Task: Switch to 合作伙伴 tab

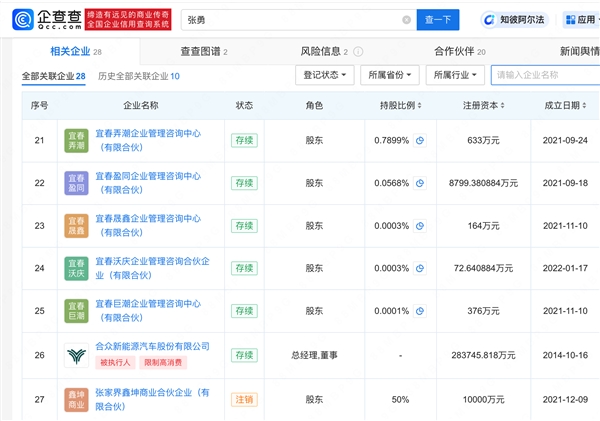Action: (460, 52)
